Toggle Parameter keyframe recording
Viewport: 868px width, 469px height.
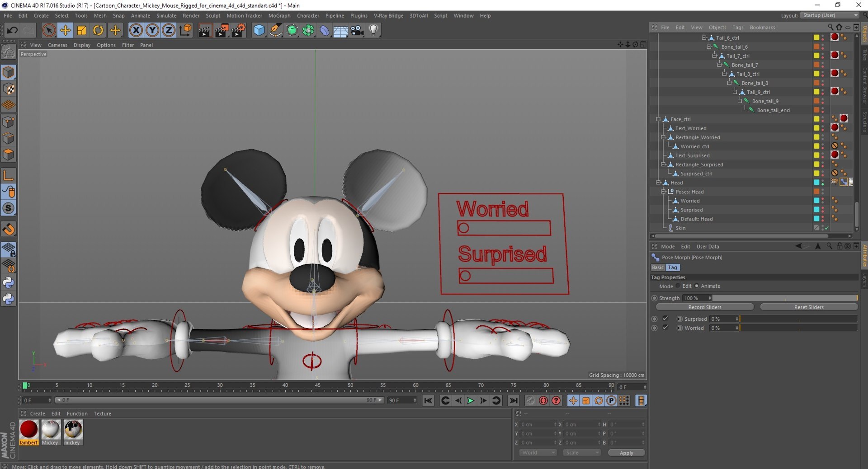point(611,400)
